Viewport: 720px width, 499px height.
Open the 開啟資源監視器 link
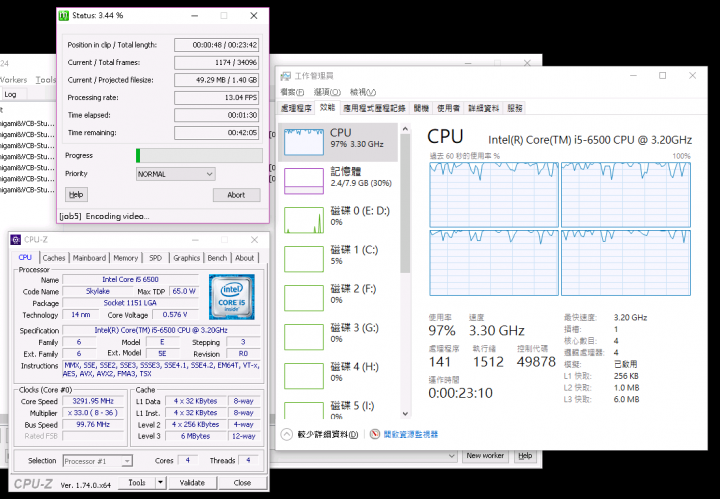[411, 434]
